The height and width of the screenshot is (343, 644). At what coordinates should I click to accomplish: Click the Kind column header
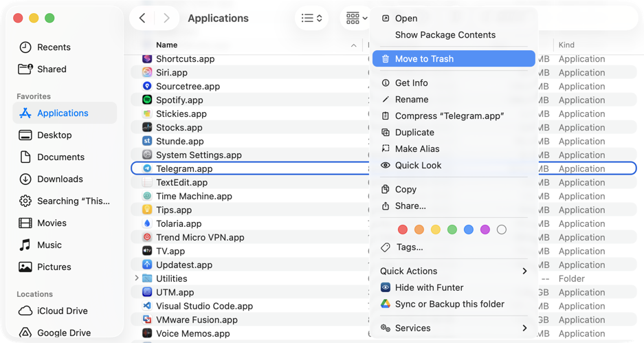point(566,45)
